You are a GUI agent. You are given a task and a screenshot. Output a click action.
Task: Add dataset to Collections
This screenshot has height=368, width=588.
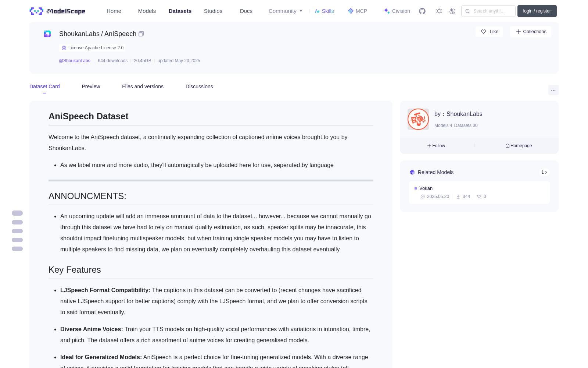click(x=531, y=32)
